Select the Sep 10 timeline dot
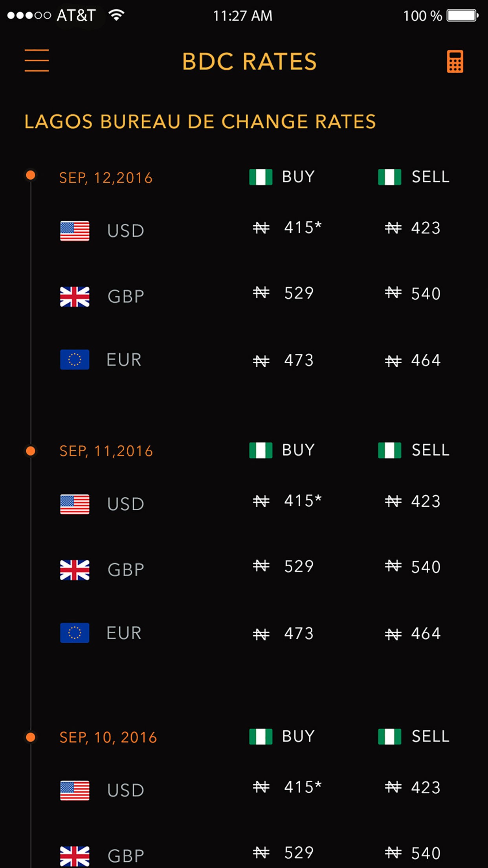 31,737
